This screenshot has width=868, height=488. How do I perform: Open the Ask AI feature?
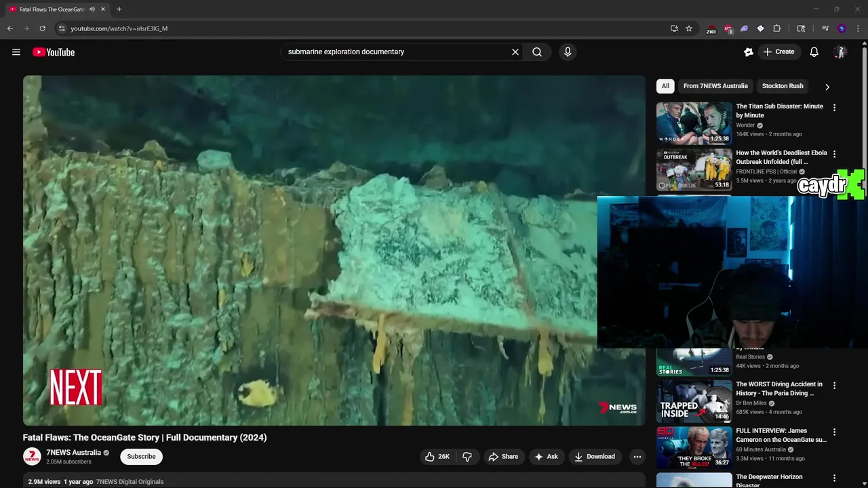[x=546, y=457]
